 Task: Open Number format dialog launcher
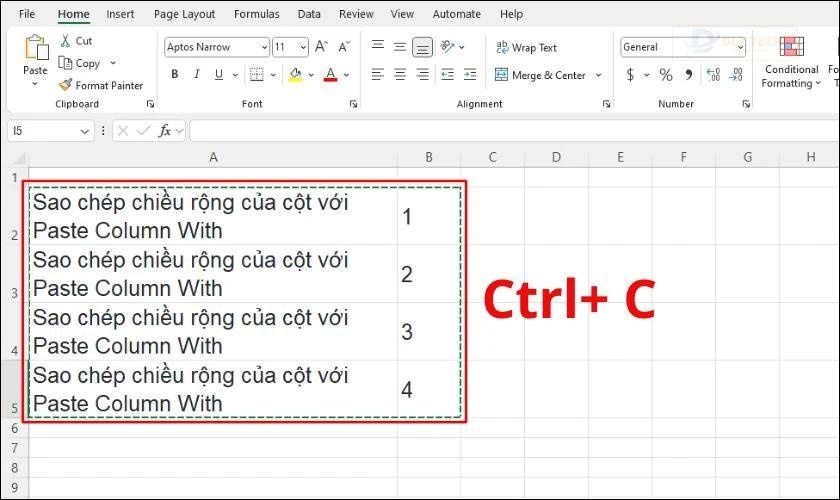[746, 104]
